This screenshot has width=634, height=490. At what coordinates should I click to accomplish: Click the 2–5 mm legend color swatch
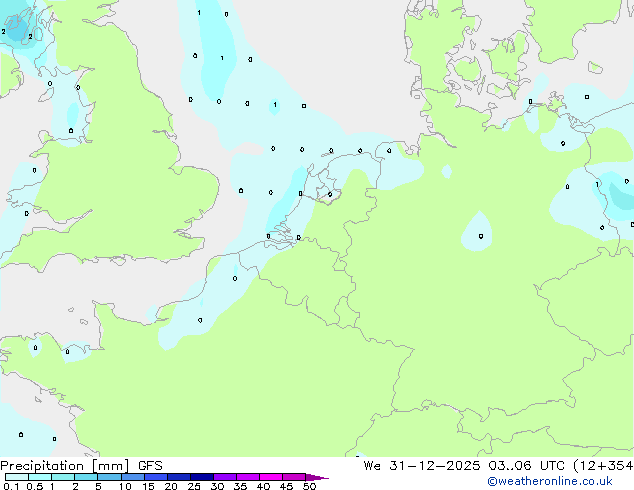click(86, 477)
